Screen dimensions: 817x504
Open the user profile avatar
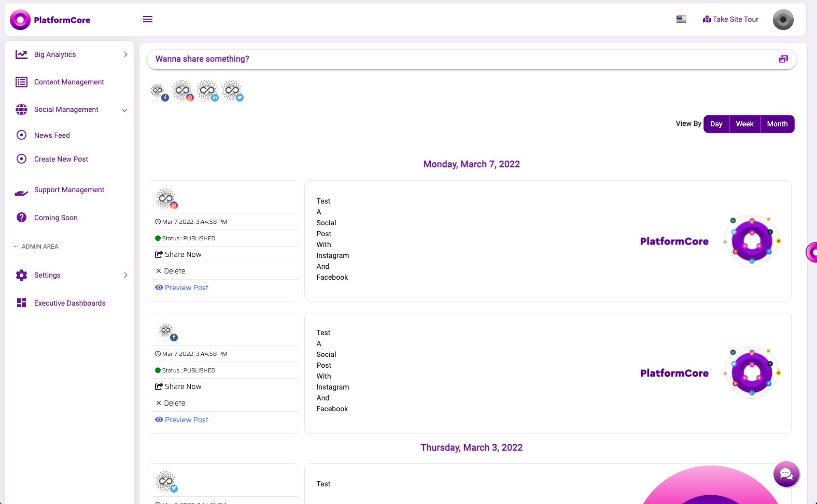pos(783,20)
